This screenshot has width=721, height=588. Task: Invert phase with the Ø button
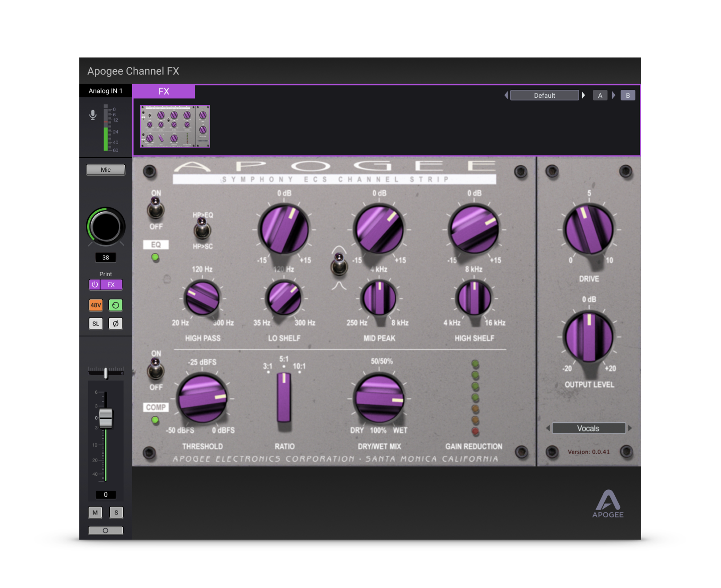pyautogui.click(x=115, y=324)
